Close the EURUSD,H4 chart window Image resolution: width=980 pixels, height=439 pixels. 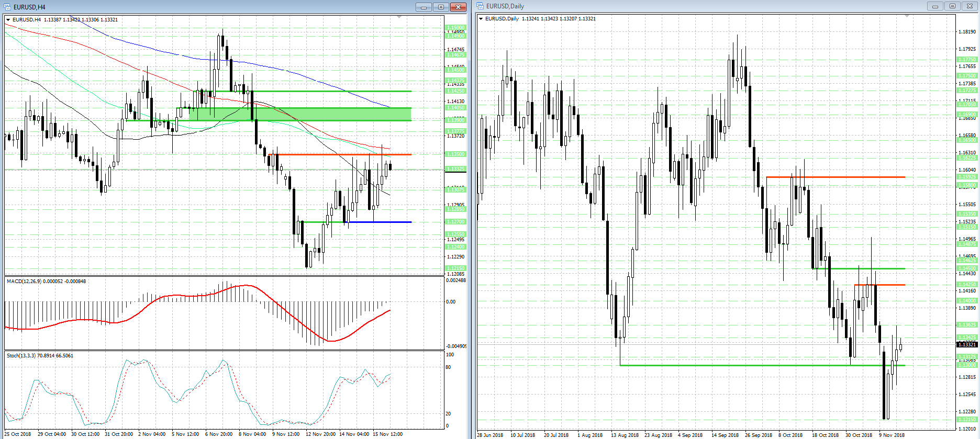click(458, 7)
